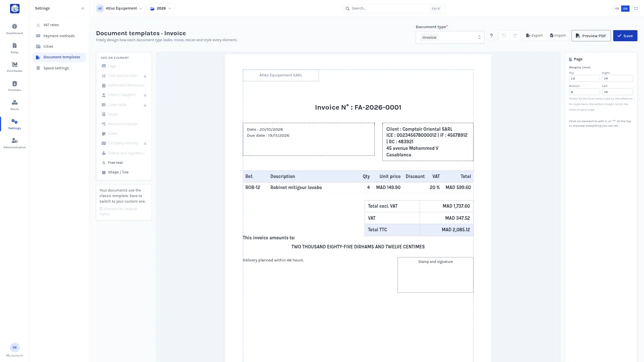Open Space settings
Image resolution: width=644 pixels, height=362 pixels.
coord(59,68)
